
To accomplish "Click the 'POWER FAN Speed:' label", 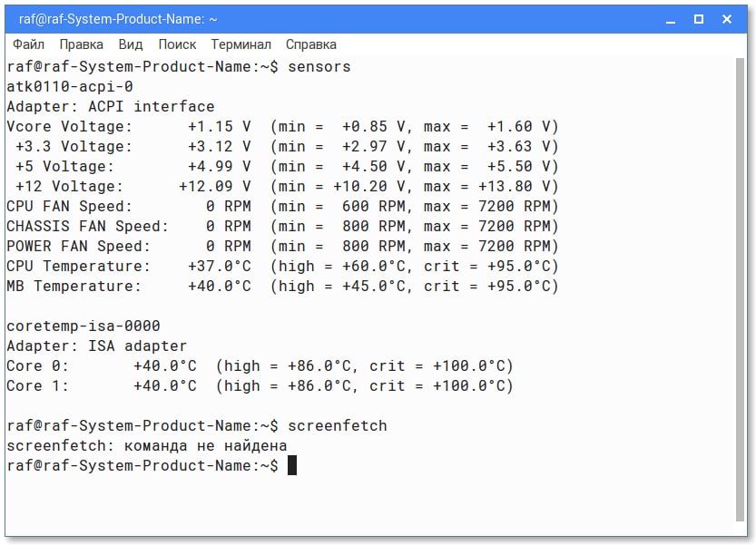I will [78, 247].
